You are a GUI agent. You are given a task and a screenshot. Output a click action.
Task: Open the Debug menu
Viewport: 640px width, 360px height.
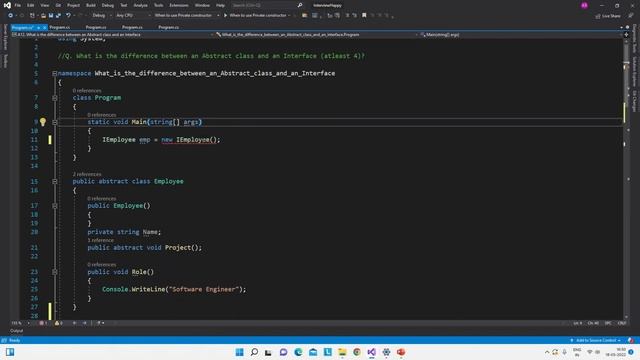tap(108, 5)
